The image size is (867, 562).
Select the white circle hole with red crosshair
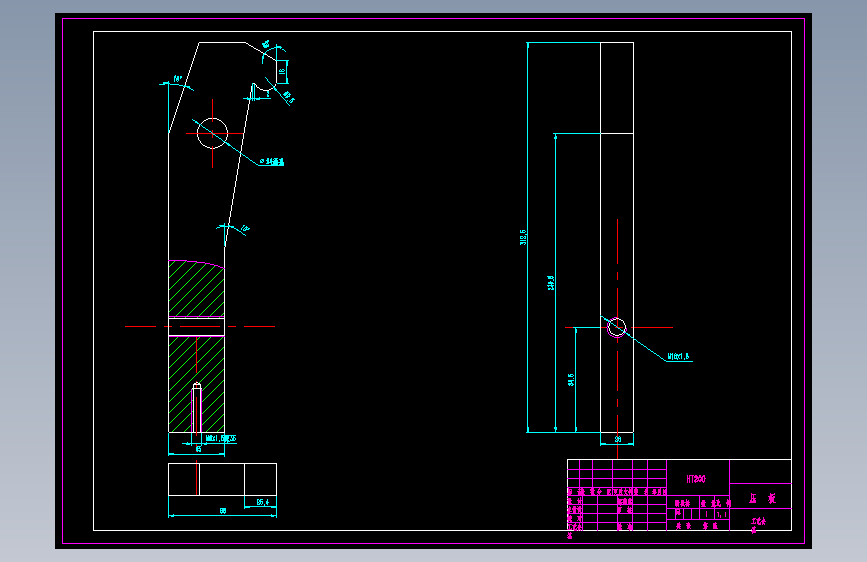point(212,133)
